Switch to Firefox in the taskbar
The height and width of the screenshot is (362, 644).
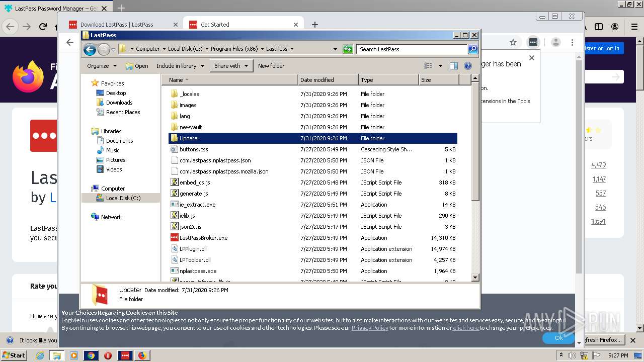(x=142, y=355)
